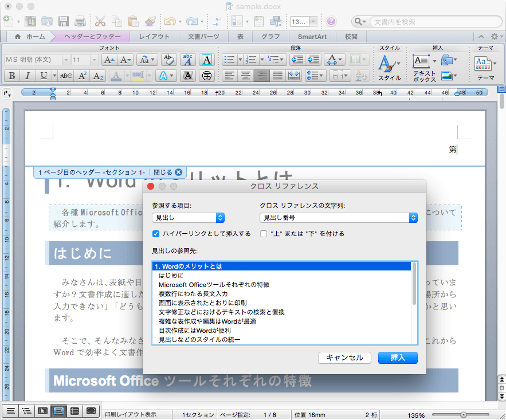Click the Superscript A² icon
506x420 pixels.
click(x=83, y=76)
